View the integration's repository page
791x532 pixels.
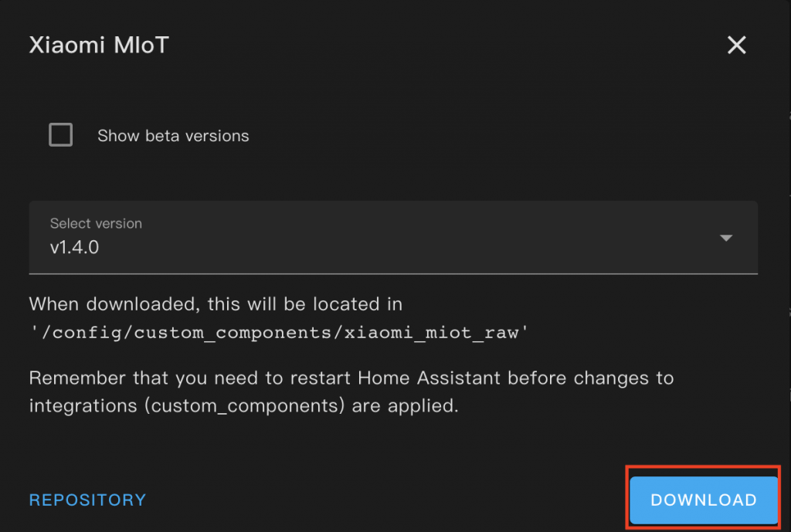point(88,500)
